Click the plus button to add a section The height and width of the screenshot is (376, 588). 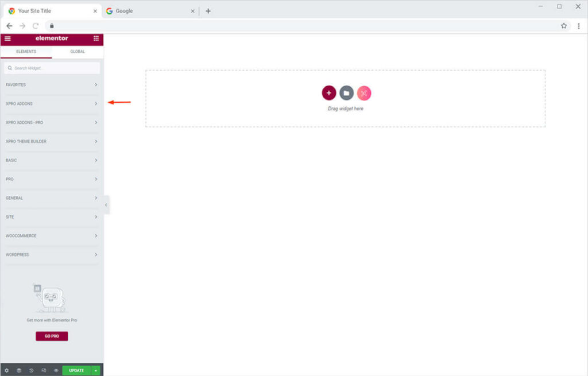(328, 93)
